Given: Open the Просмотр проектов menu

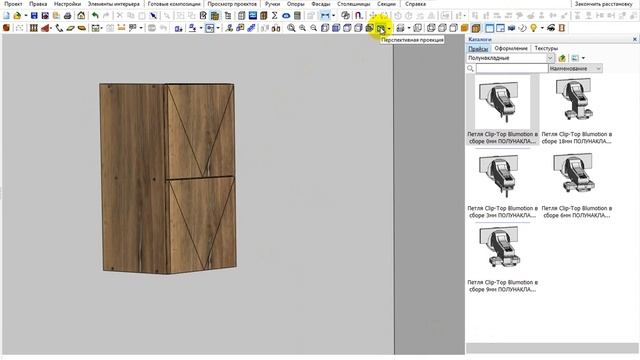Looking at the screenshot, I should coord(232,4).
